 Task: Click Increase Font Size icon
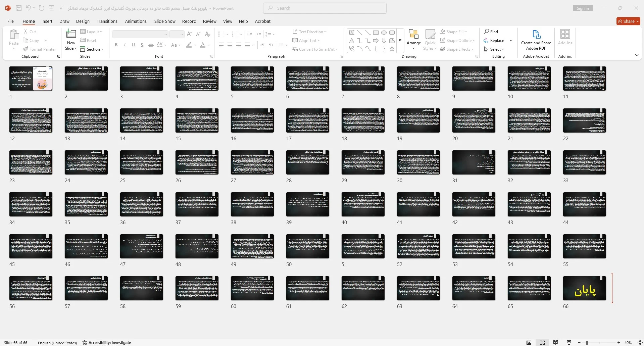[x=189, y=34]
